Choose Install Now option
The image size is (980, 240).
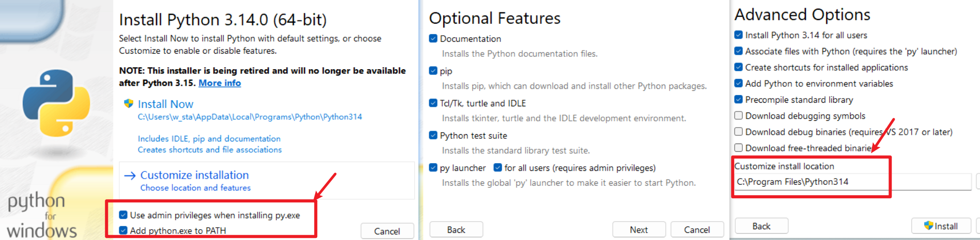point(165,104)
